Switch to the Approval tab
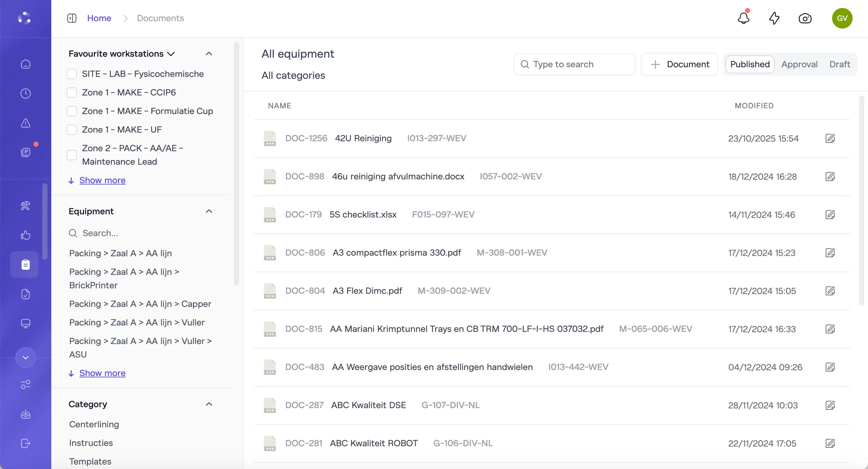868x469 pixels. (800, 64)
